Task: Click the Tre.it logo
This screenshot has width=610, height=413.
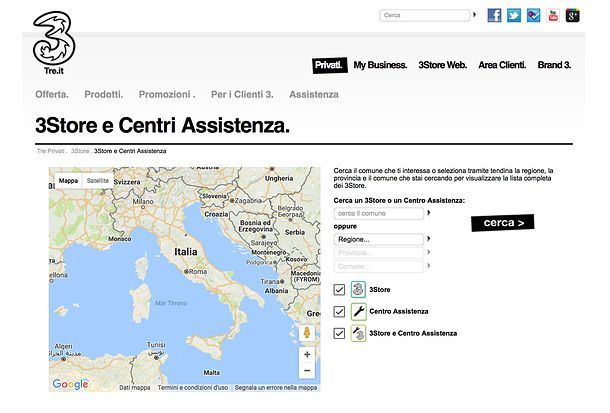Action: 54,42
